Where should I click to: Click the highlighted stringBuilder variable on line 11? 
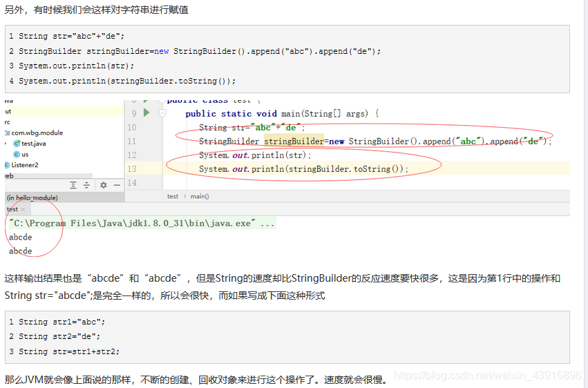pyautogui.click(x=294, y=142)
